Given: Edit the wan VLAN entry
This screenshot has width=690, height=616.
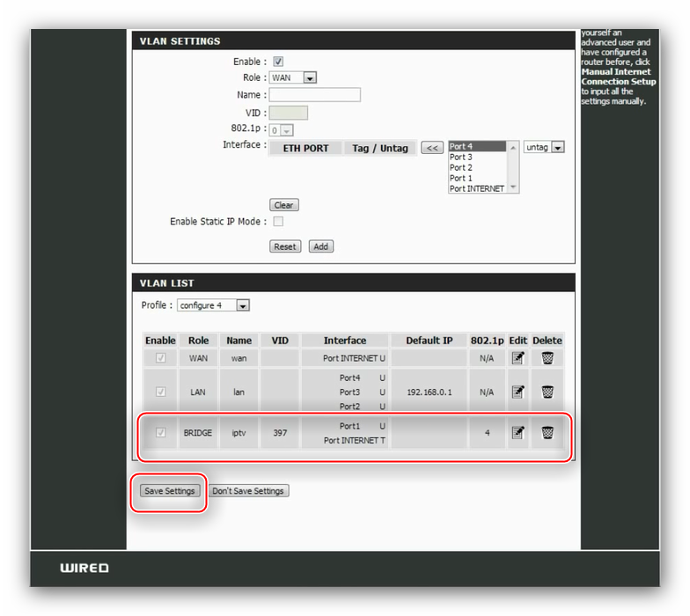Looking at the screenshot, I should click(517, 358).
